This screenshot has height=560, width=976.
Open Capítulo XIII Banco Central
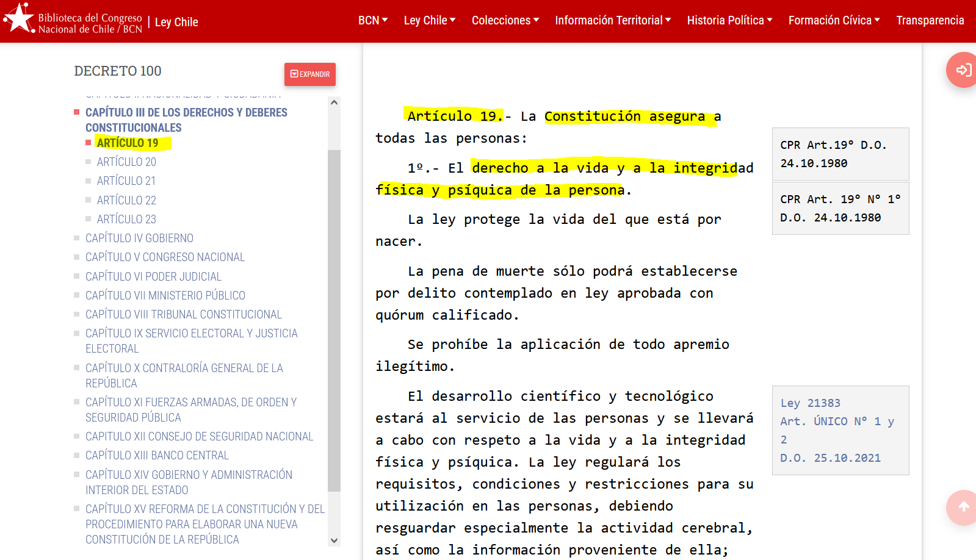click(157, 455)
